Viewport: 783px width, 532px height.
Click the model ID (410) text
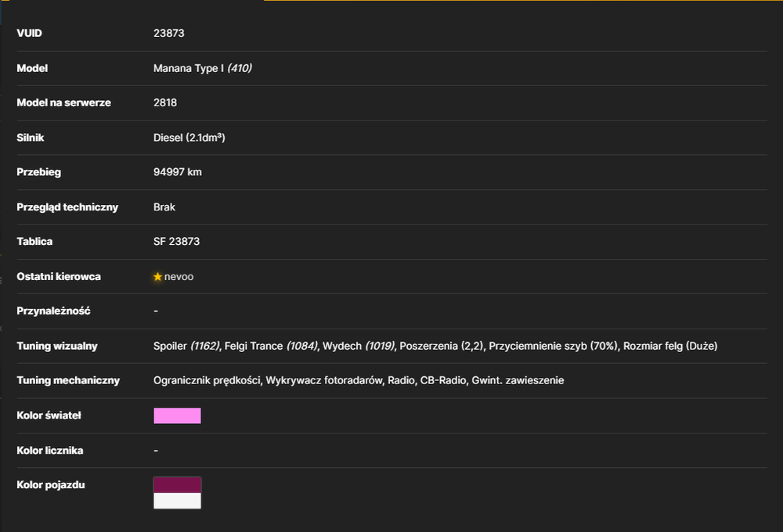240,68
